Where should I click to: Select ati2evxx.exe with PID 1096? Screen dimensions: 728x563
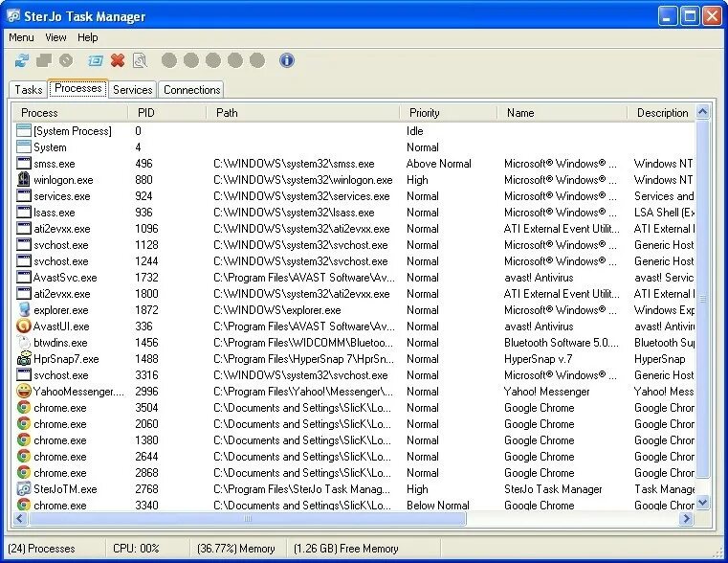pyautogui.click(x=354, y=229)
